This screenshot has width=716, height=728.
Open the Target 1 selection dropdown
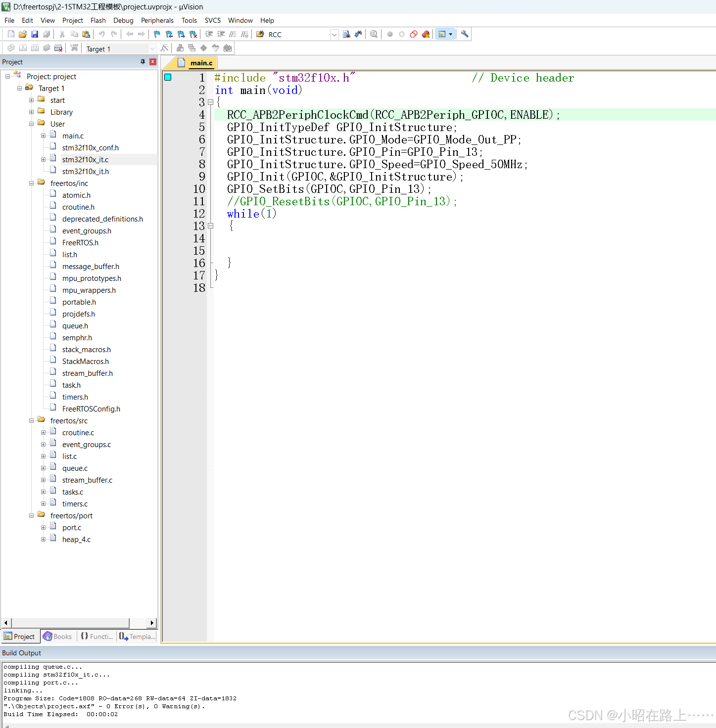[x=152, y=48]
